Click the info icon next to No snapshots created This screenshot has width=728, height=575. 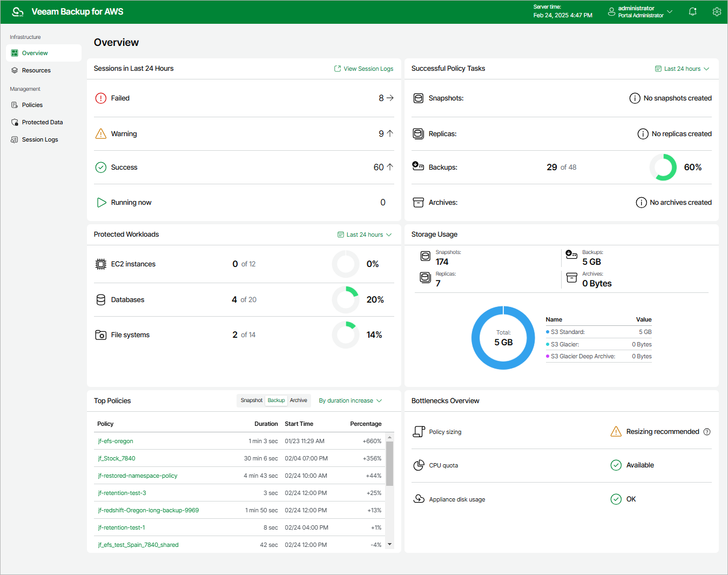click(635, 98)
